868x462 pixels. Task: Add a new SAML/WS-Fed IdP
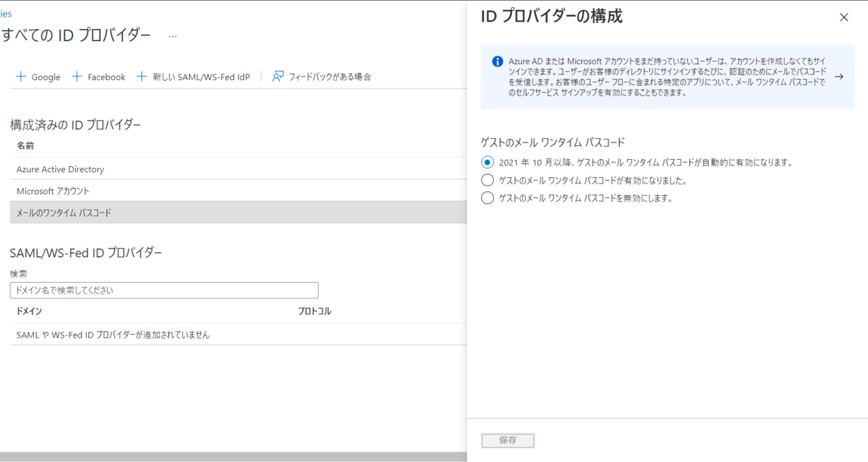tap(193, 77)
